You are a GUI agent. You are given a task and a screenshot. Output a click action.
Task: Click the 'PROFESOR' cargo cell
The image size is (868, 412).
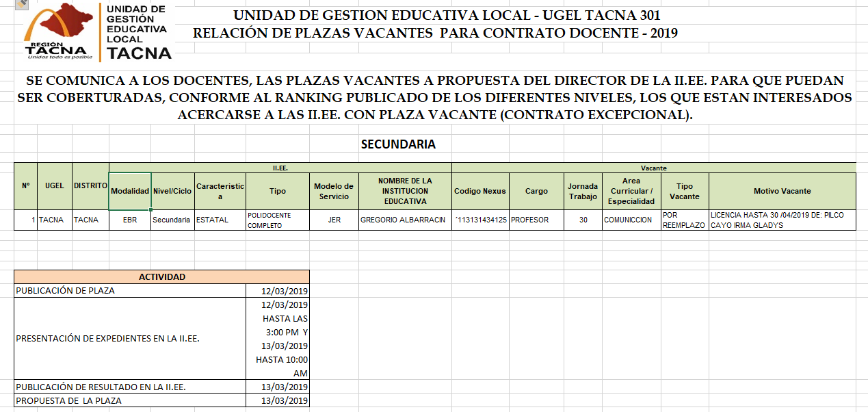[536, 220]
